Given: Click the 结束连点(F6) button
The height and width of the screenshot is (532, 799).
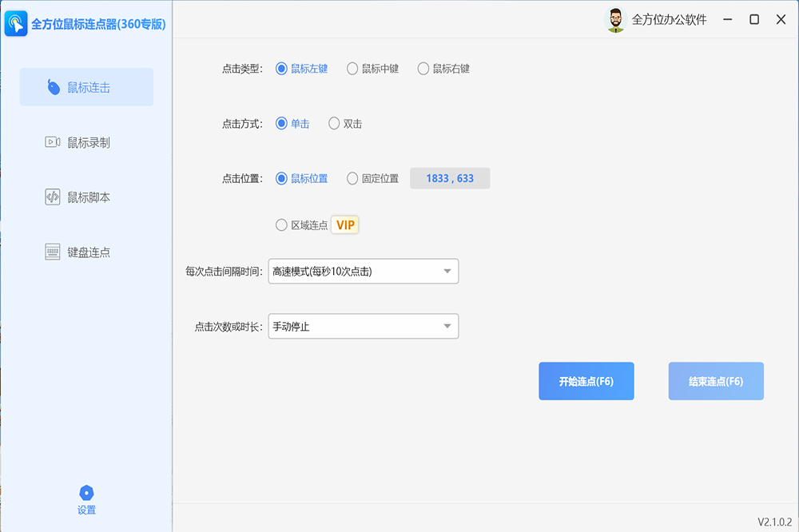Looking at the screenshot, I should (x=716, y=381).
